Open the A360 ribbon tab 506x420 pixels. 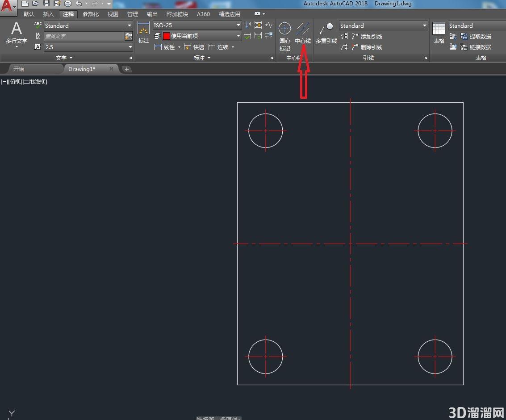click(x=203, y=14)
